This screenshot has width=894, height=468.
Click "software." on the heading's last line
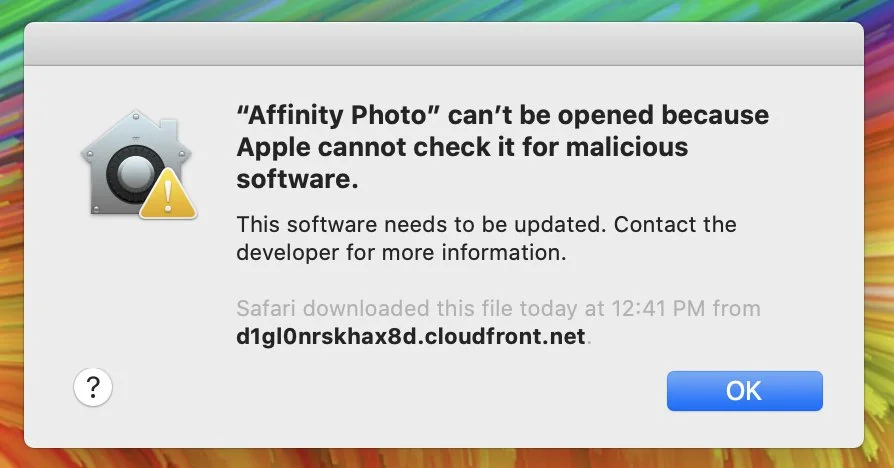[298, 179]
